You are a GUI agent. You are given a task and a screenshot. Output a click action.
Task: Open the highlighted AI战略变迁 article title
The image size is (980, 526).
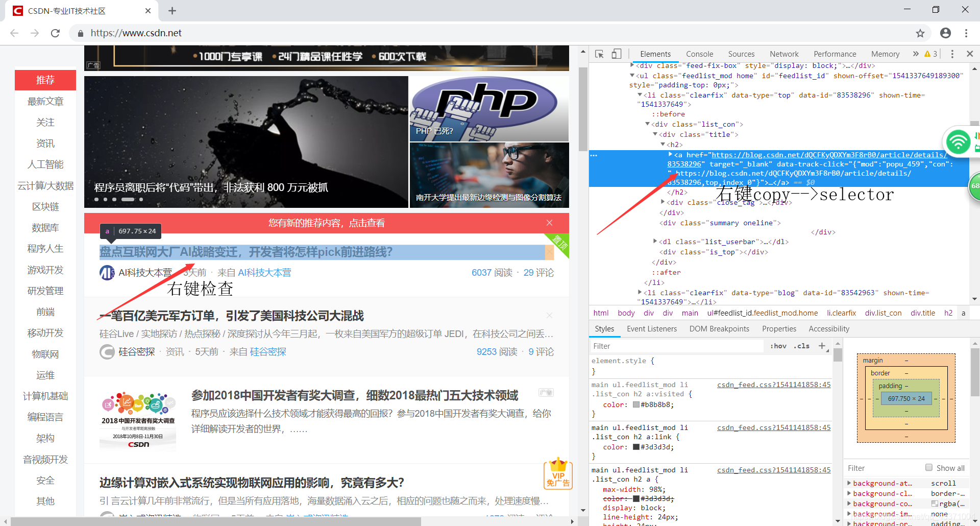[246, 252]
